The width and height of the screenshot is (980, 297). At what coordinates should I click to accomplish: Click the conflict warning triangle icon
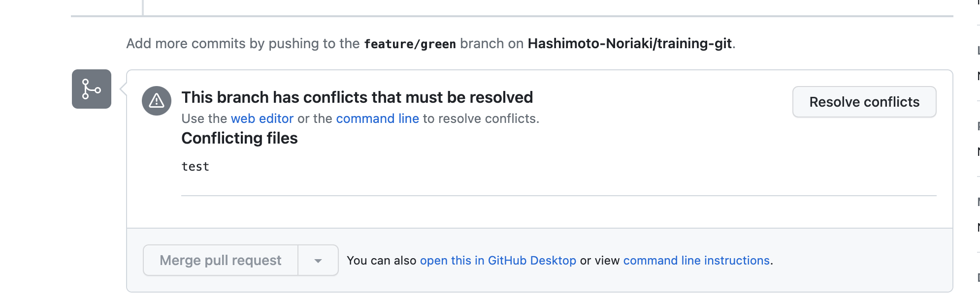pyautogui.click(x=157, y=101)
